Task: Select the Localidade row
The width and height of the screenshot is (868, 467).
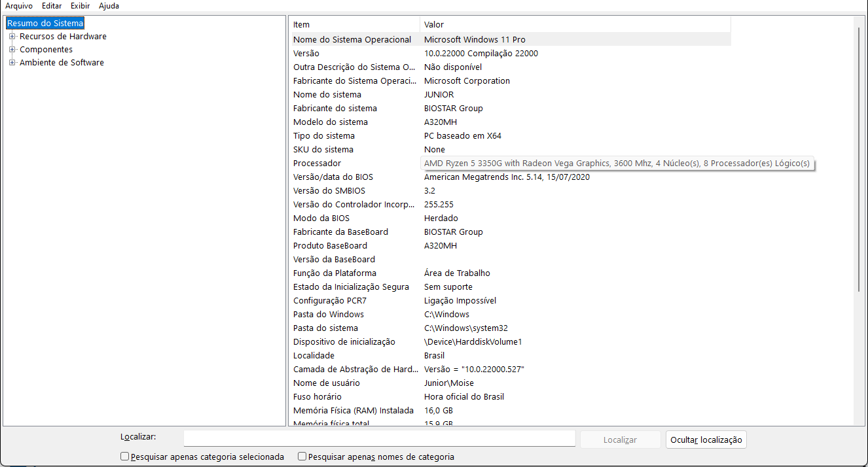Action: pyautogui.click(x=511, y=355)
